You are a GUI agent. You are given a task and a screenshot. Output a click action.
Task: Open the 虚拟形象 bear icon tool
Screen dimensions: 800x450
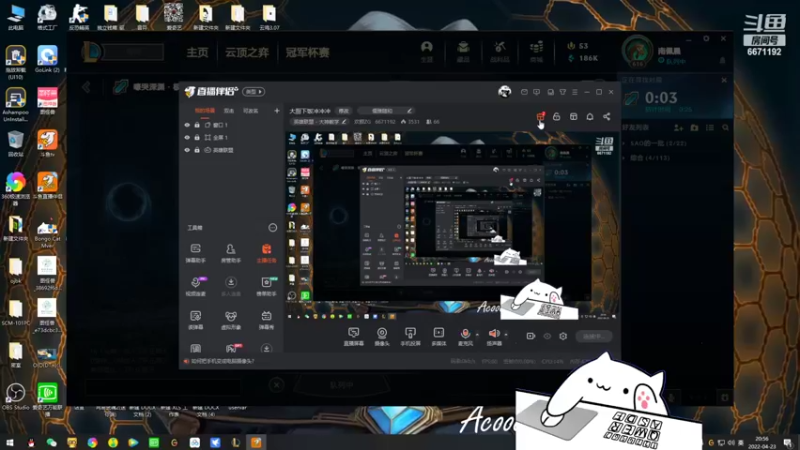click(x=231, y=320)
